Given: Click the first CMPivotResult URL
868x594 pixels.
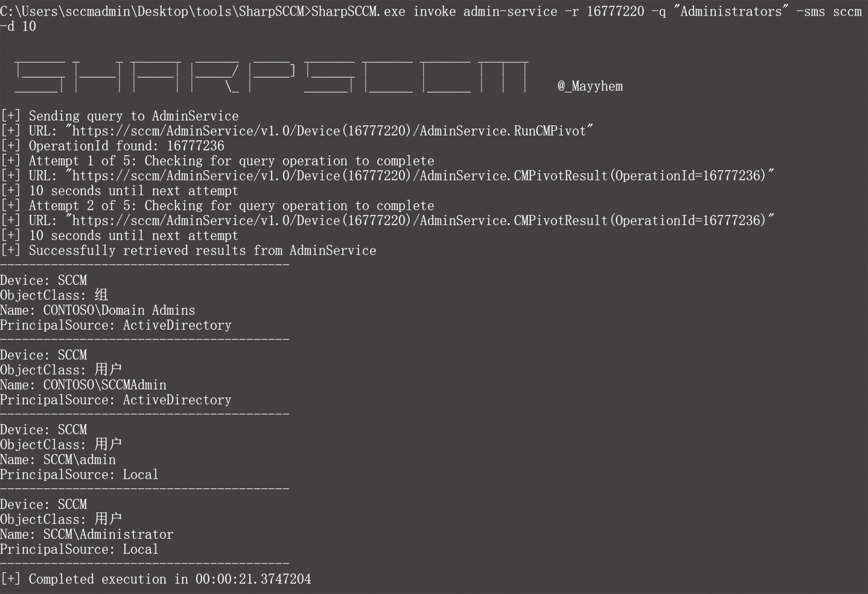Looking at the screenshot, I should [420, 175].
